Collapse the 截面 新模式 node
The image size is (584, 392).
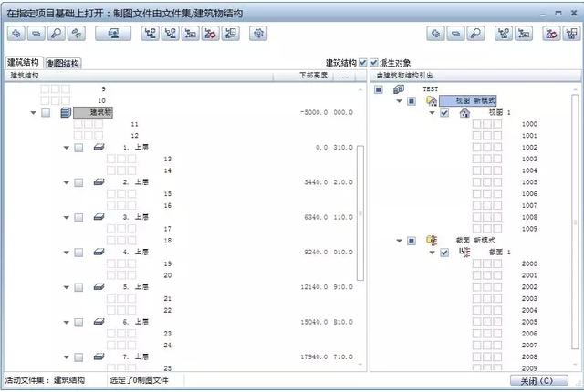click(x=400, y=241)
